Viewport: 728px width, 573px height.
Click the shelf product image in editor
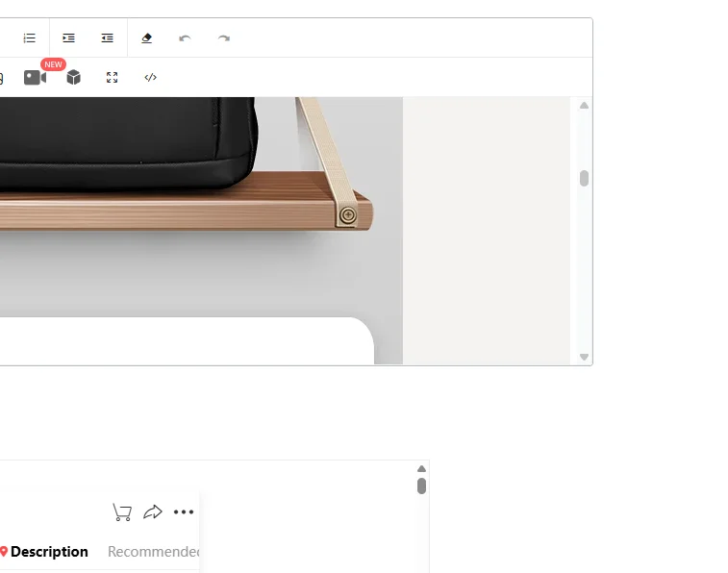click(x=201, y=231)
